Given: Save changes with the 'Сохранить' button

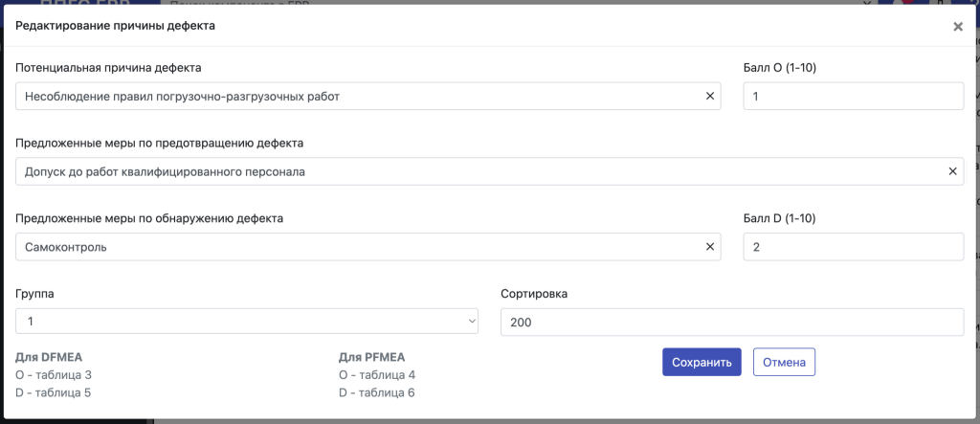Looking at the screenshot, I should 702,362.
